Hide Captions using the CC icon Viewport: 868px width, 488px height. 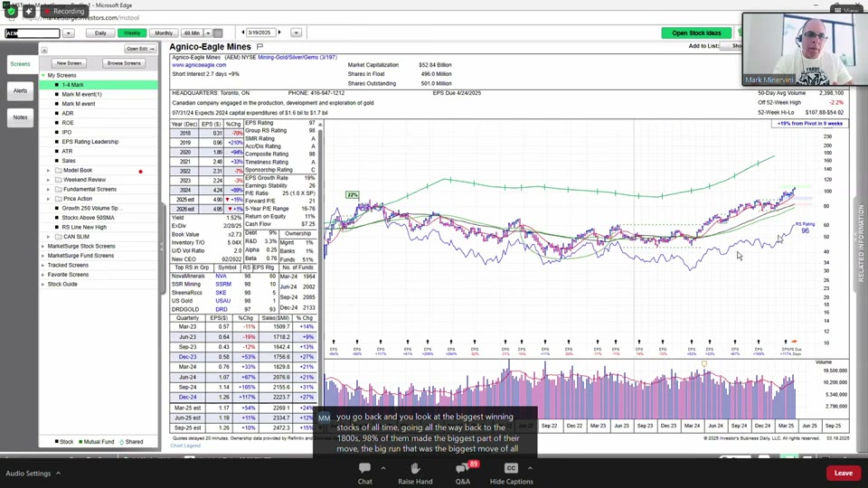[511, 468]
